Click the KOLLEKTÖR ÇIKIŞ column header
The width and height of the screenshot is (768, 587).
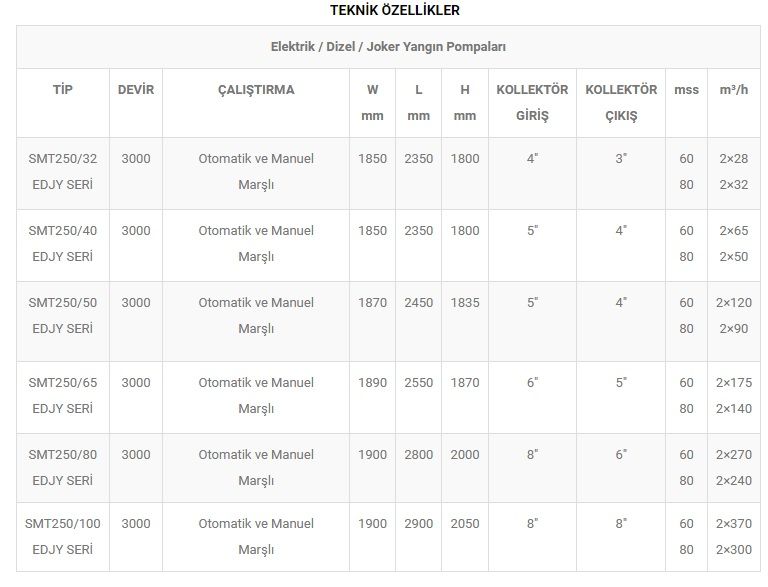coord(621,102)
